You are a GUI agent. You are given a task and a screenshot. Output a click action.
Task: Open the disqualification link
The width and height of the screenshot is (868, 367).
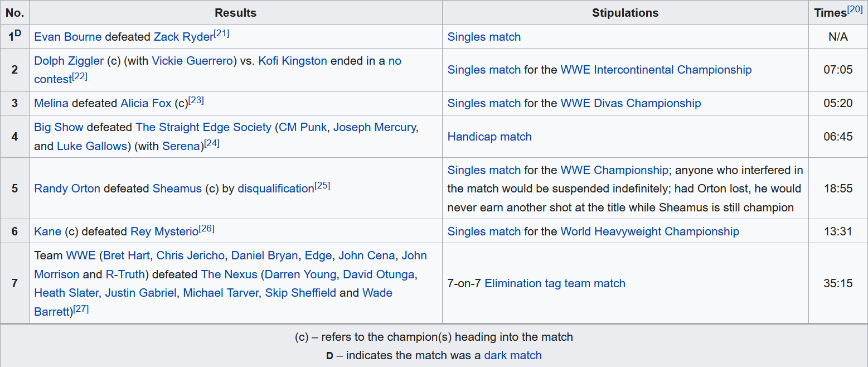[x=275, y=189]
